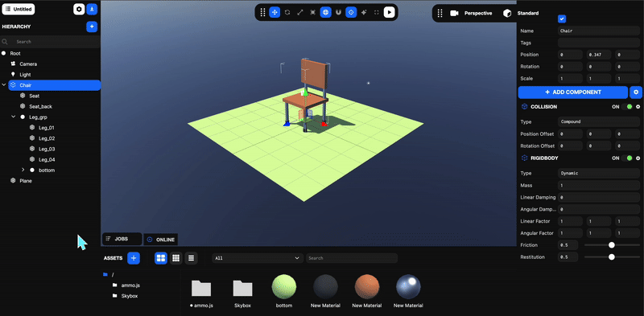This screenshot has width=644, height=316.
Task: Select the Camera entity
Action: [28, 64]
